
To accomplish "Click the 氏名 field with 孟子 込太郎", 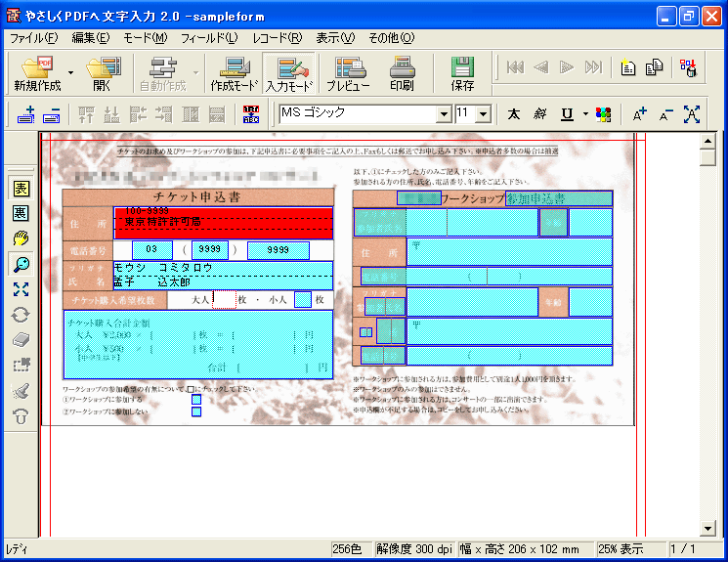I will [224, 276].
